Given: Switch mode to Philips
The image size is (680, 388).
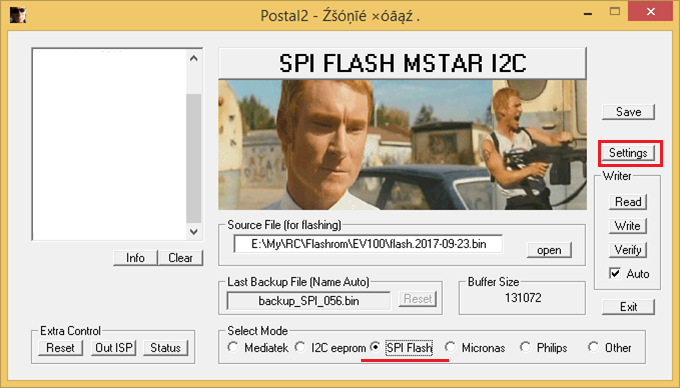Looking at the screenshot, I should (x=525, y=347).
